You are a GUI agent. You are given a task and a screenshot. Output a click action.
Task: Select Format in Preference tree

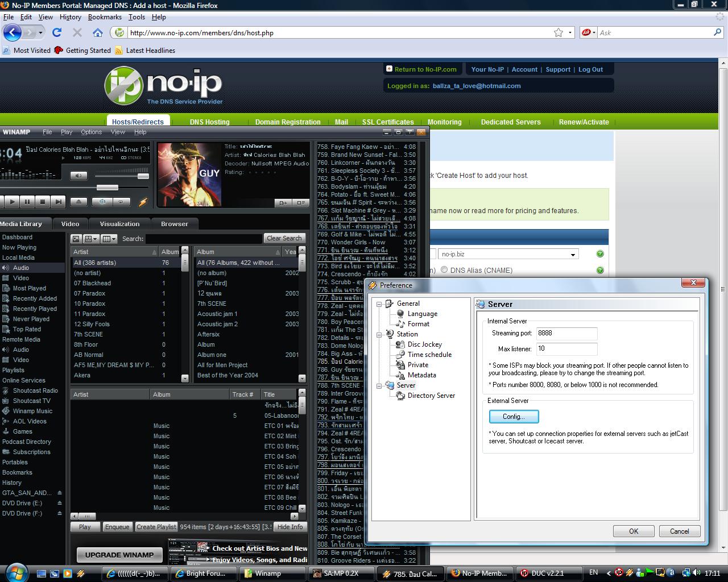[419, 324]
